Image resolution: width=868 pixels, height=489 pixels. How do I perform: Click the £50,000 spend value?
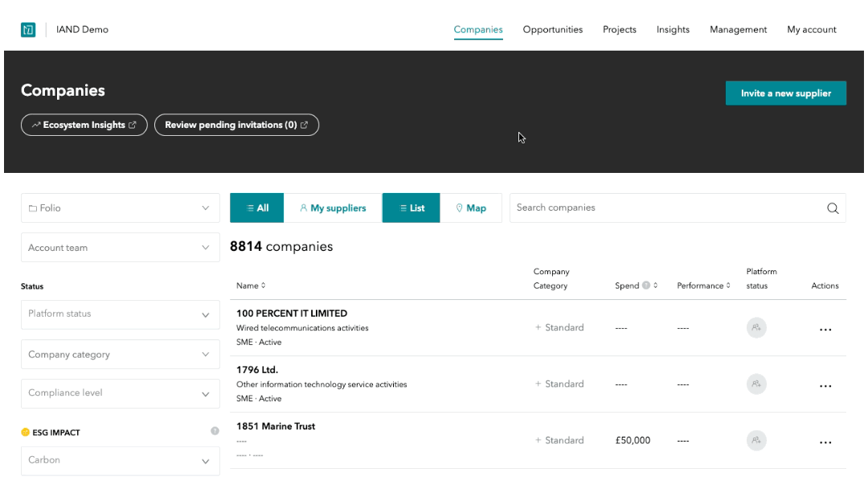[633, 440]
